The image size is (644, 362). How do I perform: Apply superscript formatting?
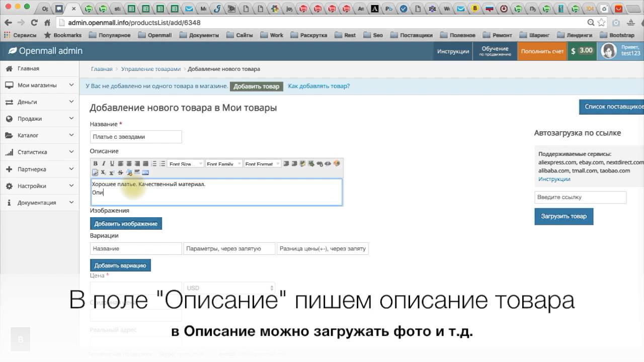click(112, 172)
